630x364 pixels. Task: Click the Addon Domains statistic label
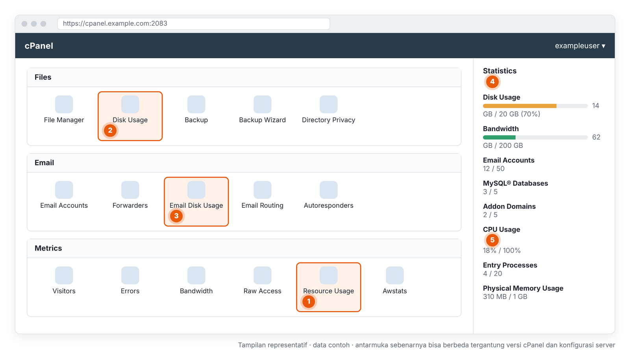pyautogui.click(x=509, y=207)
